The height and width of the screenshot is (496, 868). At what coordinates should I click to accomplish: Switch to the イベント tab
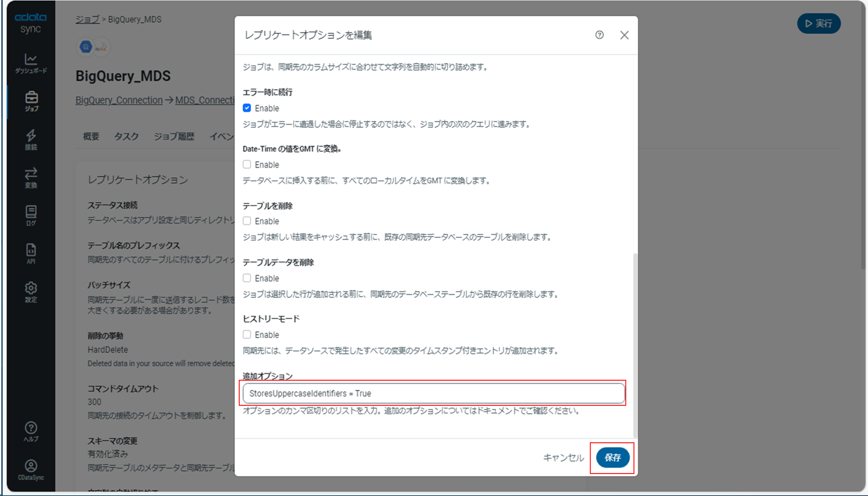[x=221, y=136]
